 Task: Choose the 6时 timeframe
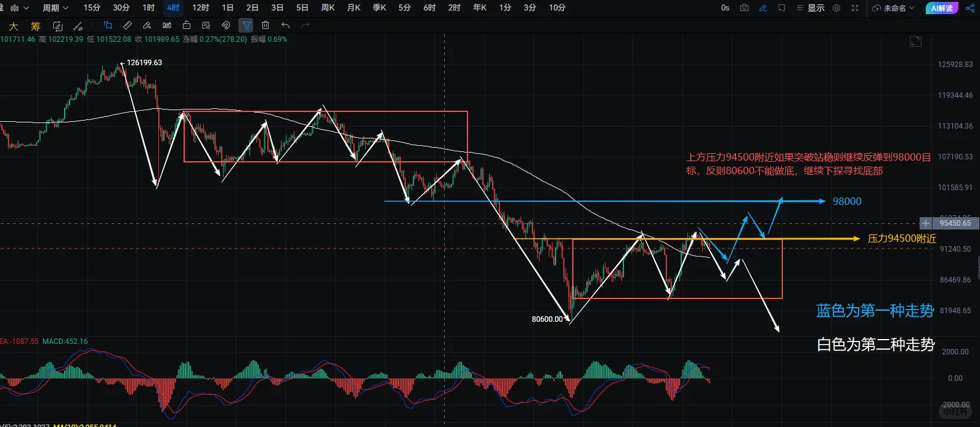coord(429,8)
